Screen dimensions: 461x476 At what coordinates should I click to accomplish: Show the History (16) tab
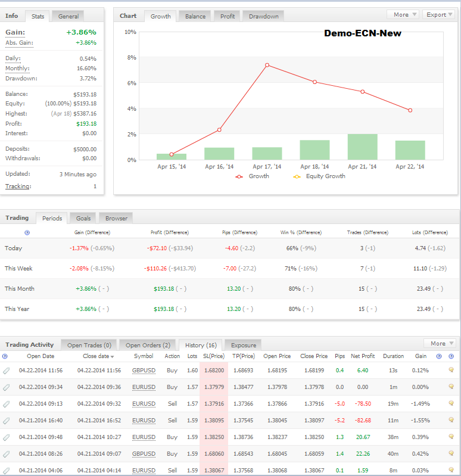[201, 345]
